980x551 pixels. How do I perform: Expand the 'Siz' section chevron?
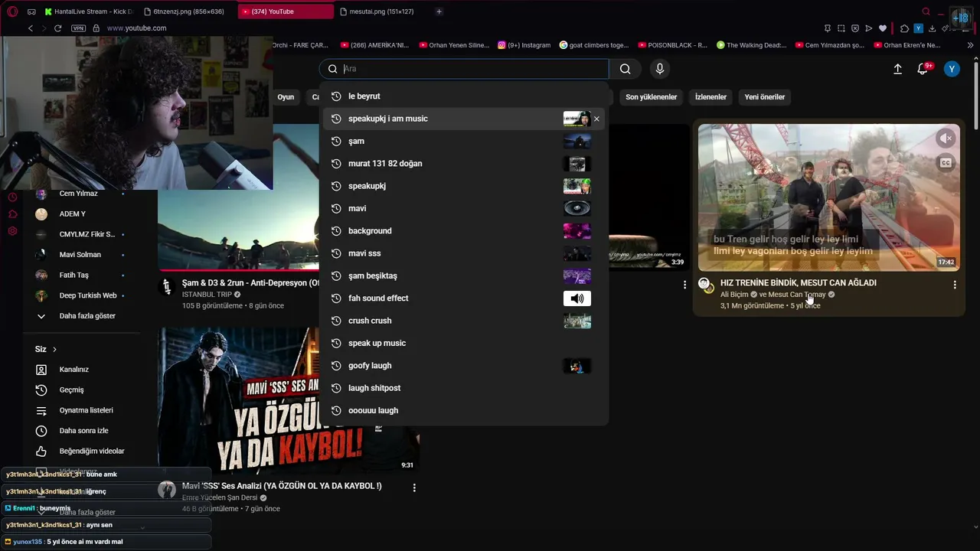[x=54, y=350]
